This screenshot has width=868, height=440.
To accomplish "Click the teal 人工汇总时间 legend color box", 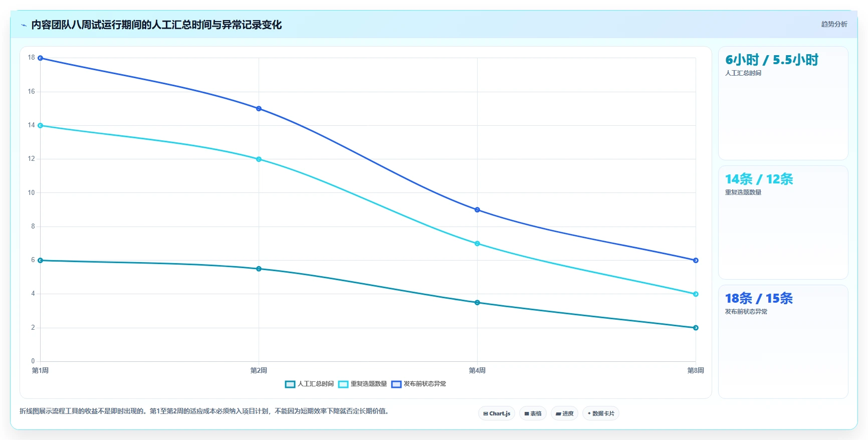I will (290, 384).
